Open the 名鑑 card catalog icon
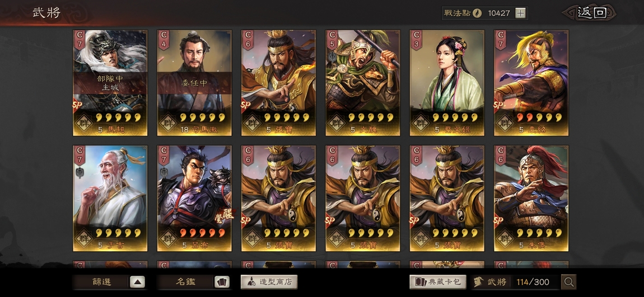The height and width of the screenshot is (297, 644). 222,282
